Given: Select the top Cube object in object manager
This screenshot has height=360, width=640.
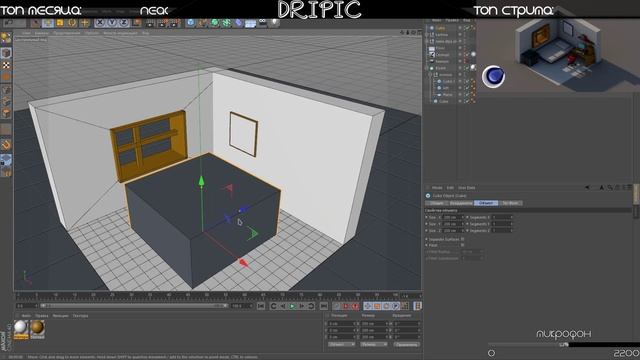Looking at the screenshot, I should point(440,28).
